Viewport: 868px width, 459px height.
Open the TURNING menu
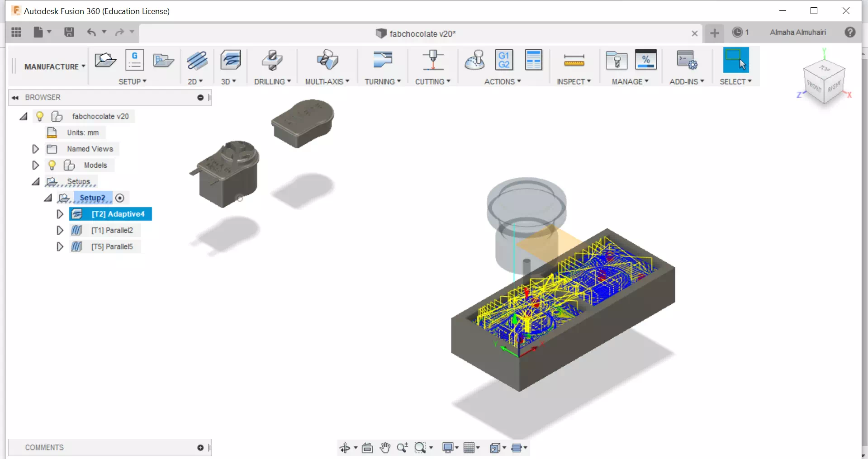click(383, 81)
